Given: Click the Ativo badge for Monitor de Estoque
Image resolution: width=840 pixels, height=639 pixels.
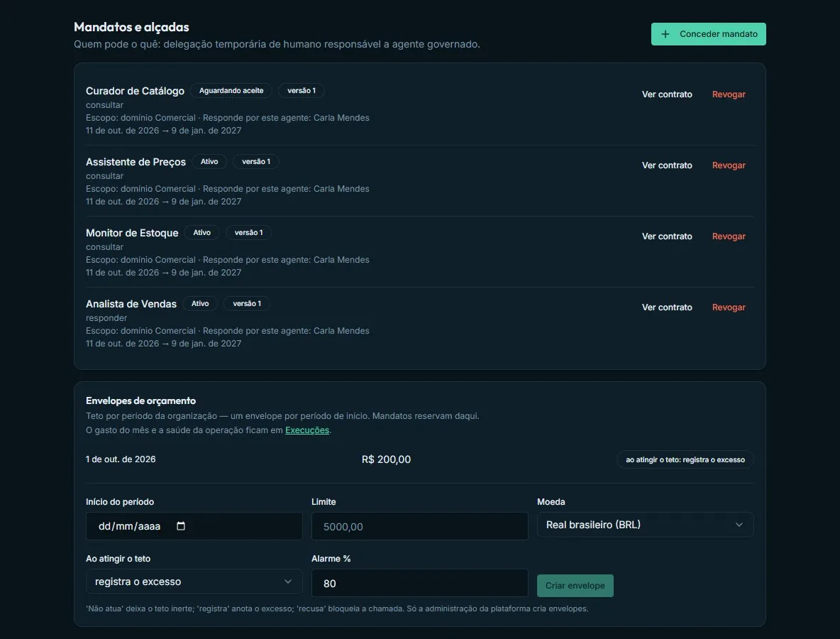Looking at the screenshot, I should tap(202, 233).
